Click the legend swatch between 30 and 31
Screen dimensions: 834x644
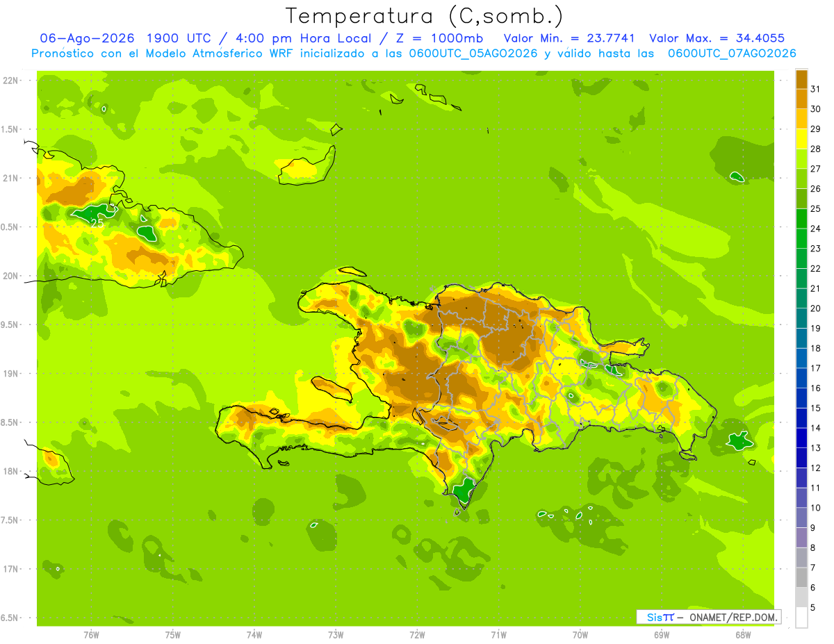tap(801, 99)
